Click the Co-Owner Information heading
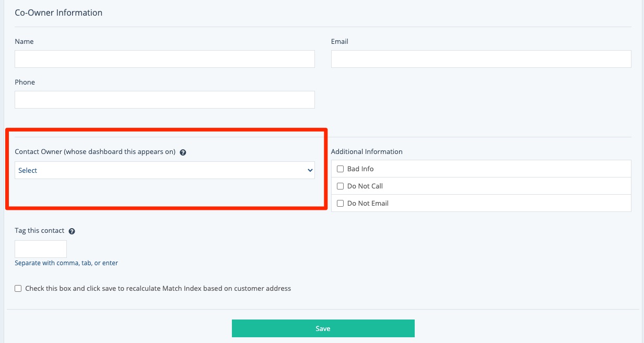This screenshot has width=644, height=343. [58, 13]
